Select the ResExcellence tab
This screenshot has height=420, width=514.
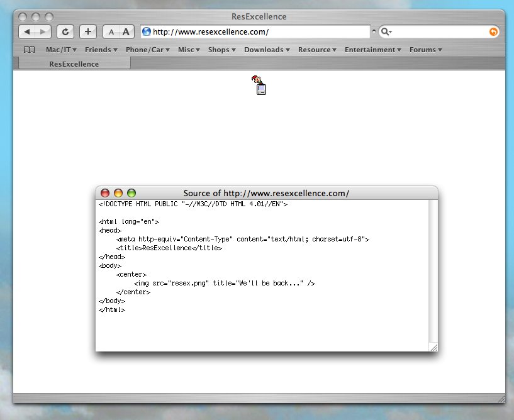(x=74, y=64)
